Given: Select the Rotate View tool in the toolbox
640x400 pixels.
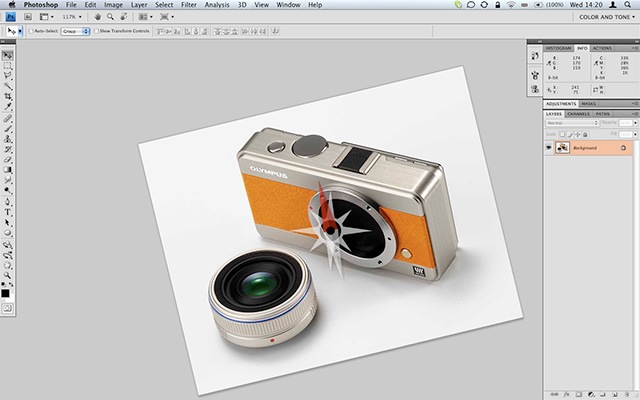Looking at the screenshot, I should pos(8,266).
